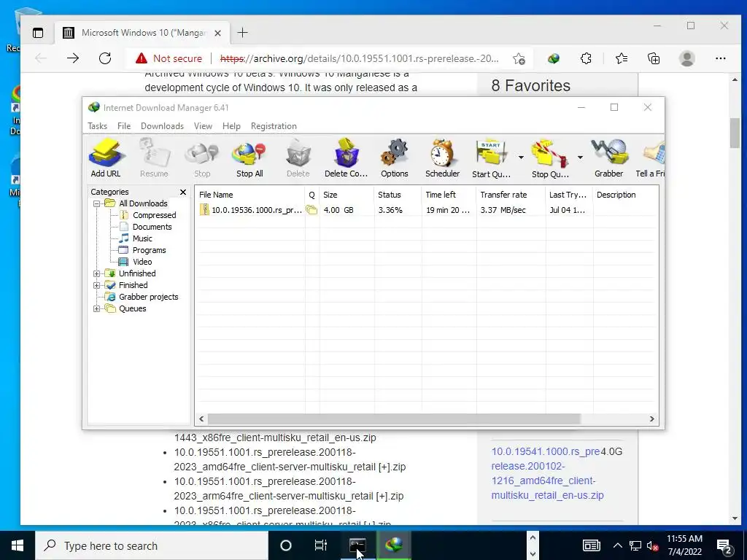The height and width of the screenshot is (560, 747).
Task: Open Stop Queue dropdown arrow
Action: (580, 157)
